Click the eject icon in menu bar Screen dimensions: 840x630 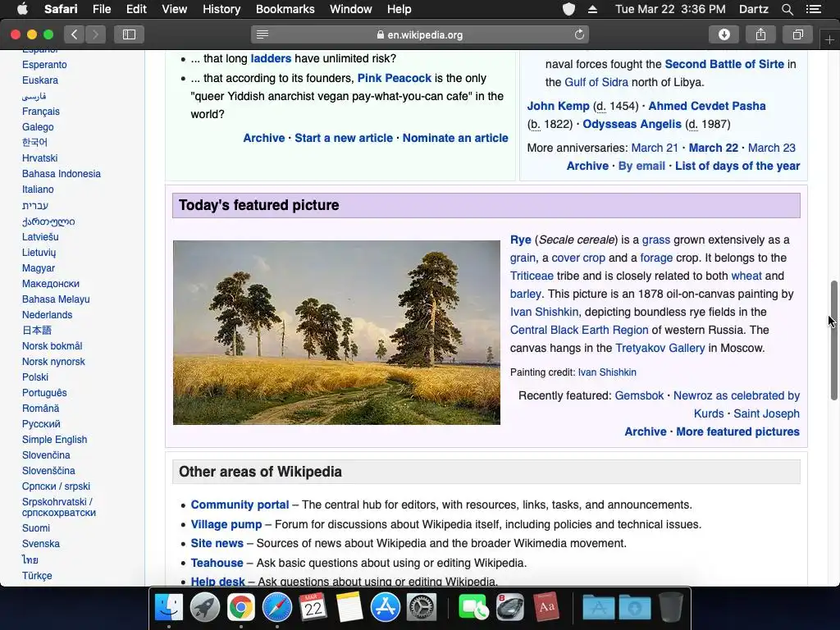point(592,9)
